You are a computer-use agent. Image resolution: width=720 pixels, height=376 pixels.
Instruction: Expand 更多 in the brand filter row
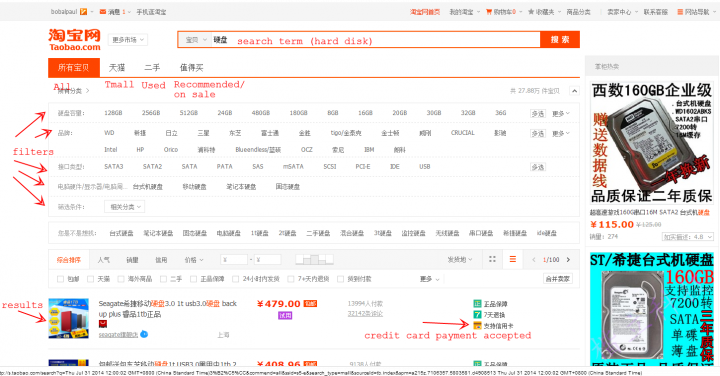(561, 134)
